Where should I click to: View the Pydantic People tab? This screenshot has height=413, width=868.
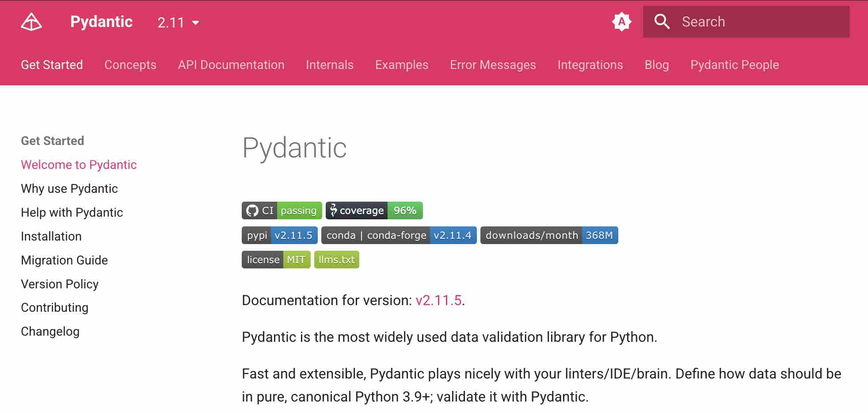[x=735, y=65]
